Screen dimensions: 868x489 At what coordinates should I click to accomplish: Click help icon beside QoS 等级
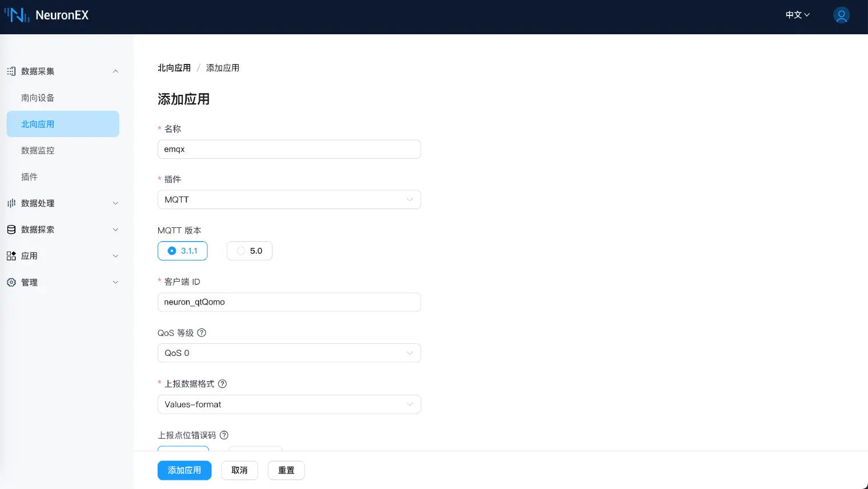coord(202,333)
